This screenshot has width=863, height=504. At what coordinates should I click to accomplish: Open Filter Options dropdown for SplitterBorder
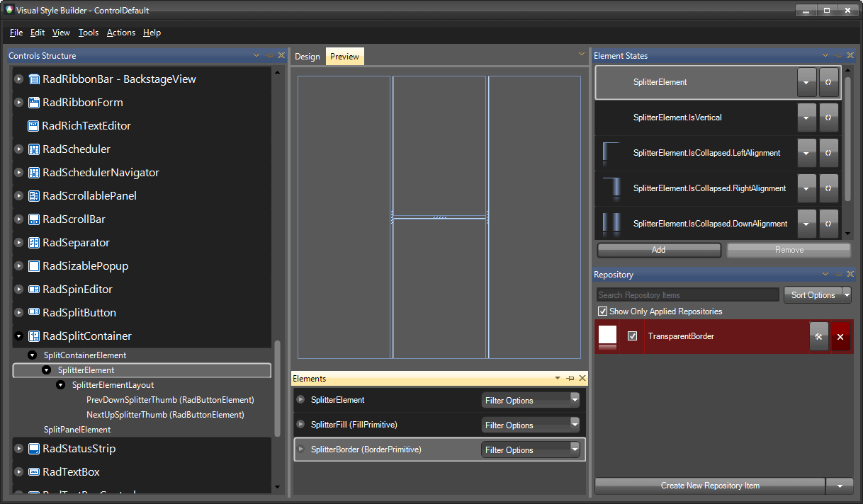[574, 449]
